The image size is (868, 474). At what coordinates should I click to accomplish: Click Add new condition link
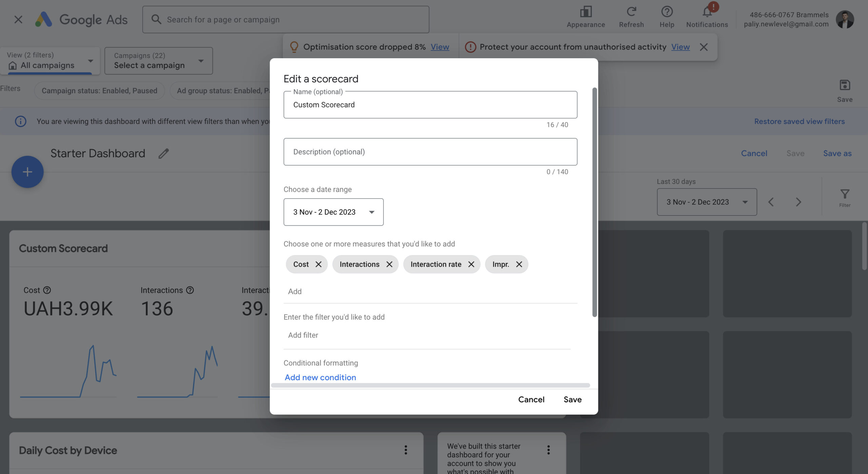[x=320, y=377]
